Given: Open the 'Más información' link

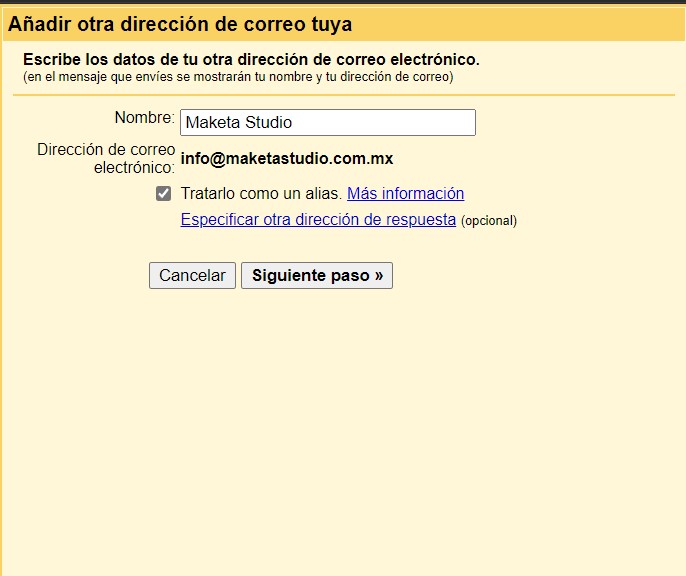Looking at the screenshot, I should pos(405,194).
